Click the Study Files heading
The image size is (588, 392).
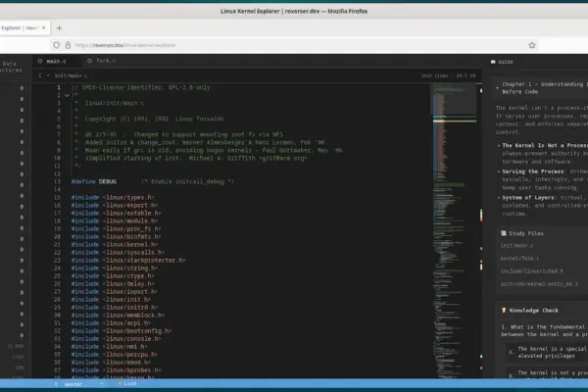click(525, 233)
